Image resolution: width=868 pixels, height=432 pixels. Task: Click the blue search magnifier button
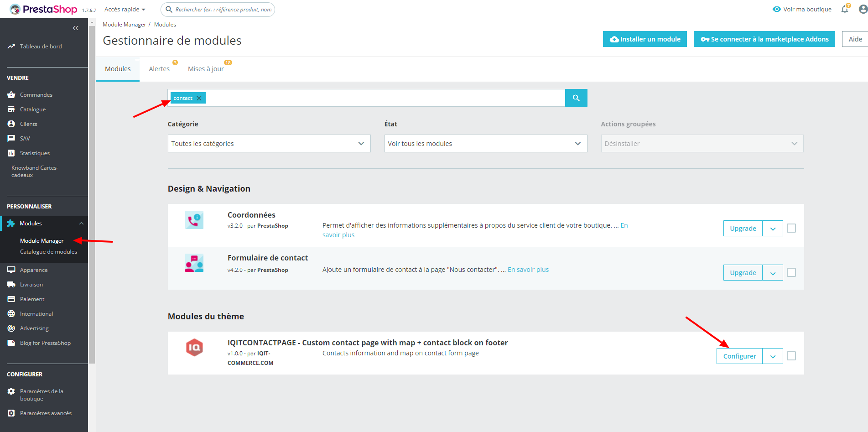[576, 98]
